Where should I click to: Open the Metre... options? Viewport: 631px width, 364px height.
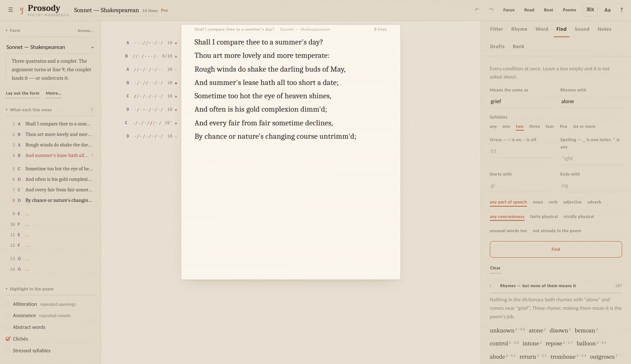point(53,93)
